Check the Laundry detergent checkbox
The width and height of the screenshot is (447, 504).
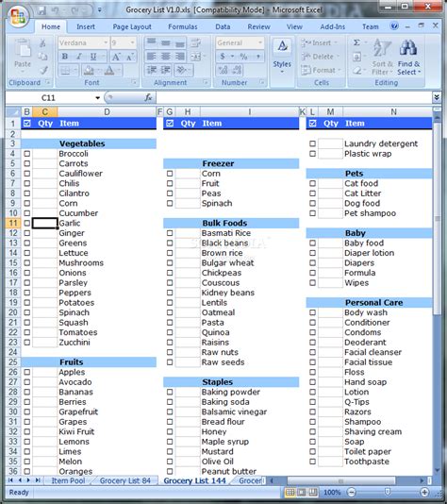pos(312,143)
